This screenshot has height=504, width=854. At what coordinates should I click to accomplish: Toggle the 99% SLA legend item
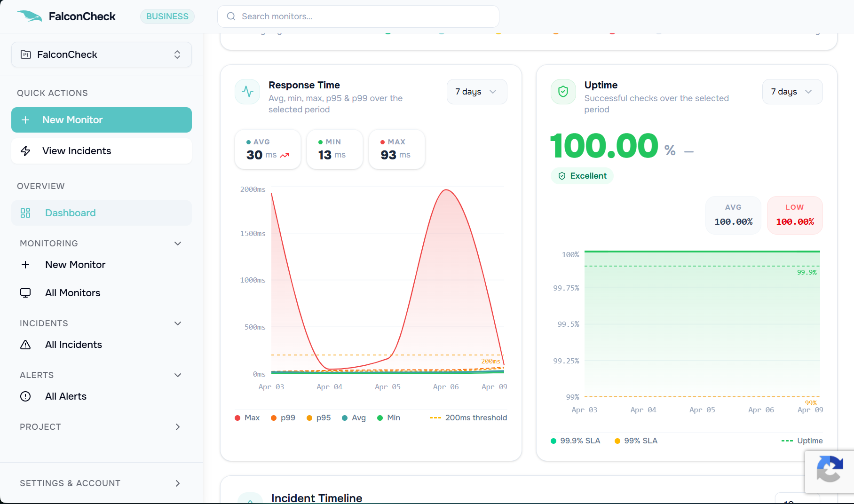636,441
